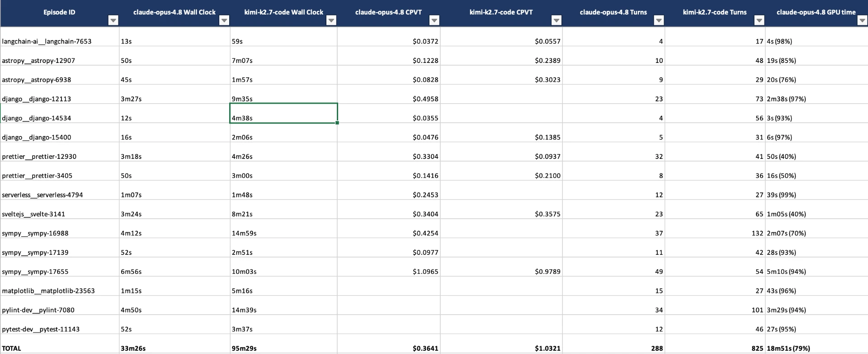
Task: Select the $0.9789 CPVT cell
Action: coord(501,267)
